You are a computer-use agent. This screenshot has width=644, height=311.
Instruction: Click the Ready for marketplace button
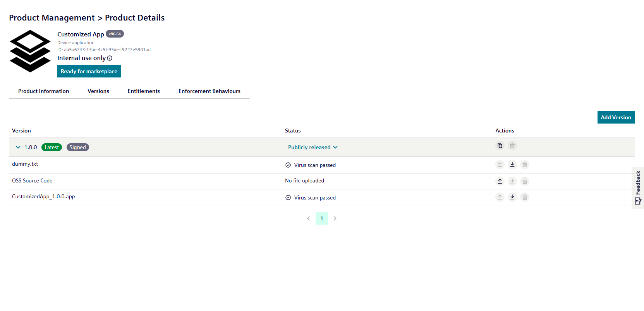[x=89, y=71]
